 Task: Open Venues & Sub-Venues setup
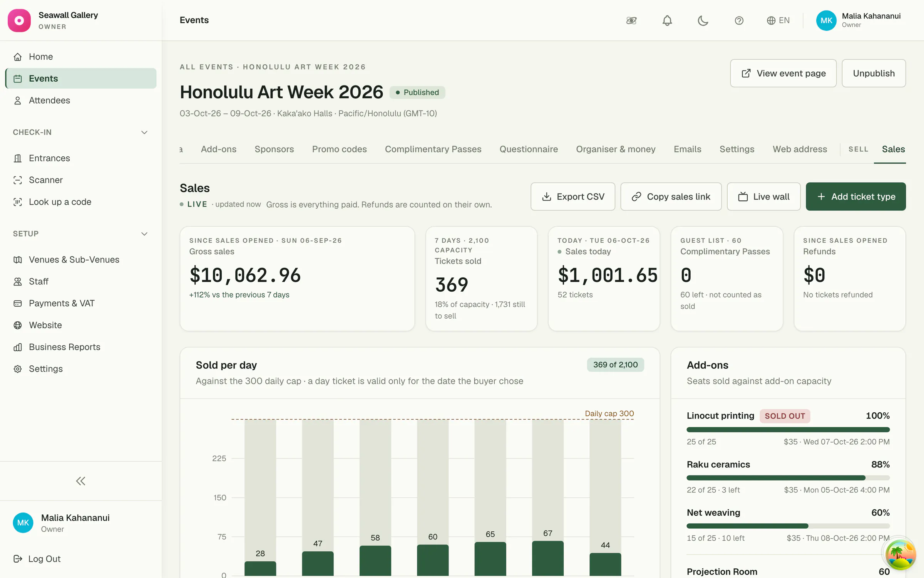[81, 260]
